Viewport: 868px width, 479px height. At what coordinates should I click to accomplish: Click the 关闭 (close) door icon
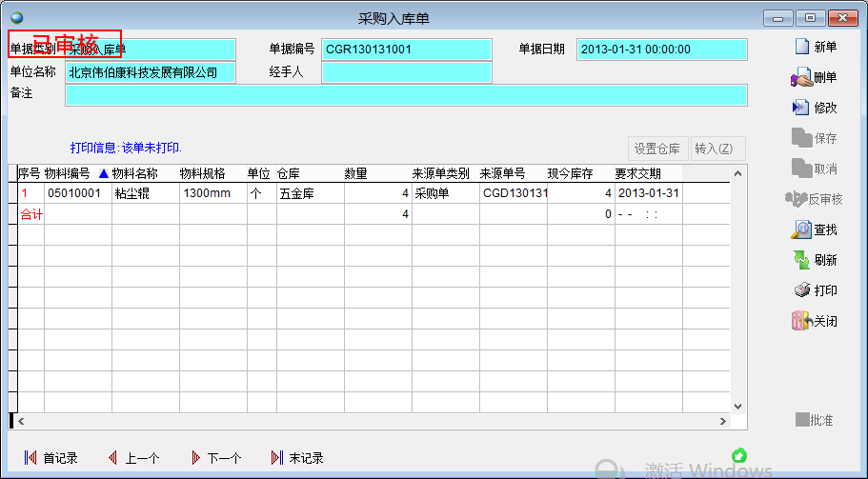click(801, 321)
